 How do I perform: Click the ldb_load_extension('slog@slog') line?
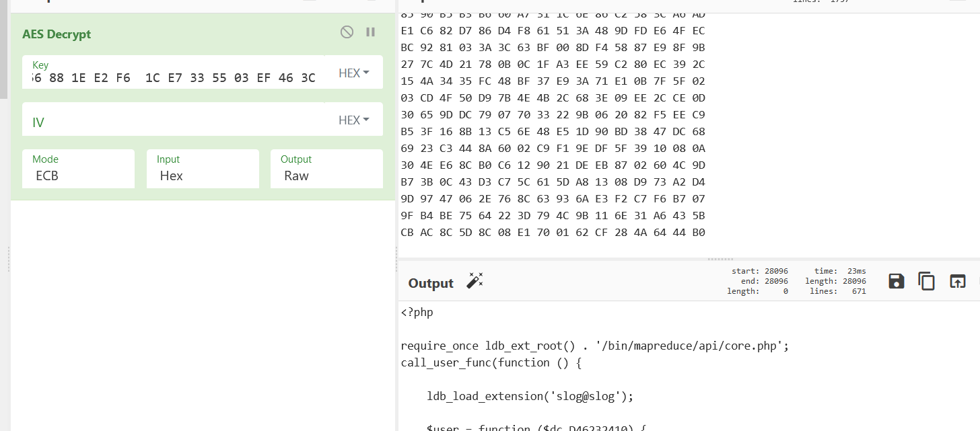pyautogui.click(x=530, y=396)
